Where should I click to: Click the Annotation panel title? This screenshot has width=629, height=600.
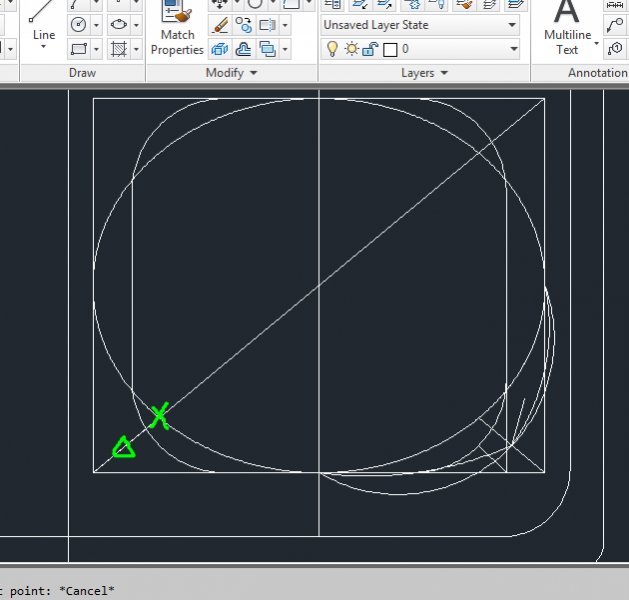click(598, 73)
